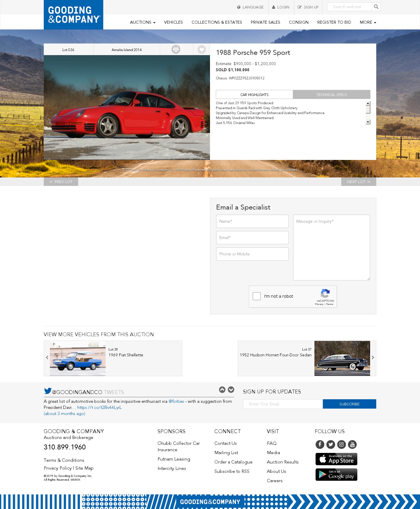The image size is (420, 509).
Task: Open Gooding's Facebook page icon
Action: (320, 444)
